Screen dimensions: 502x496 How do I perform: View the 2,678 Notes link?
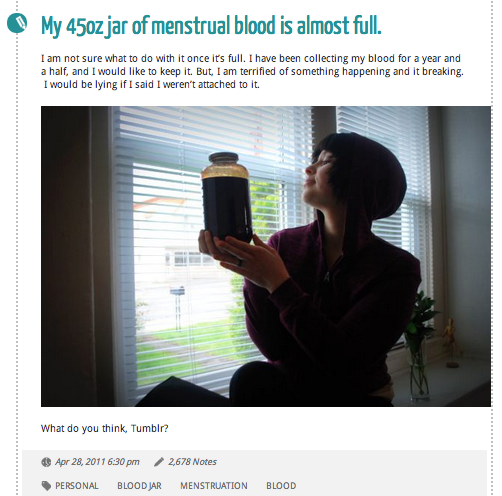(x=192, y=462)
